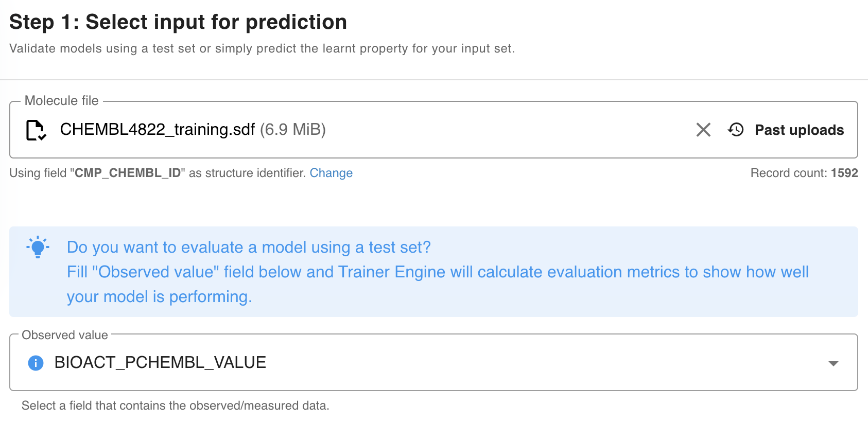Remove the uploaded CHEMBL4822_training.sdf file

[x=703, y=130]
